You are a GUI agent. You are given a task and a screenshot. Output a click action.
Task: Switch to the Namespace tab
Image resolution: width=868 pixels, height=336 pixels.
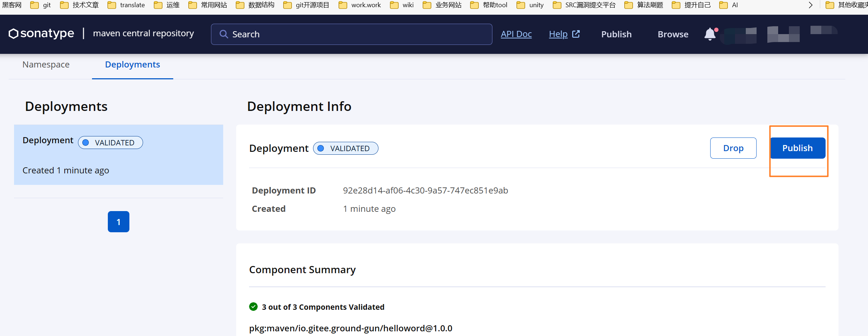(x=46, y=65)
